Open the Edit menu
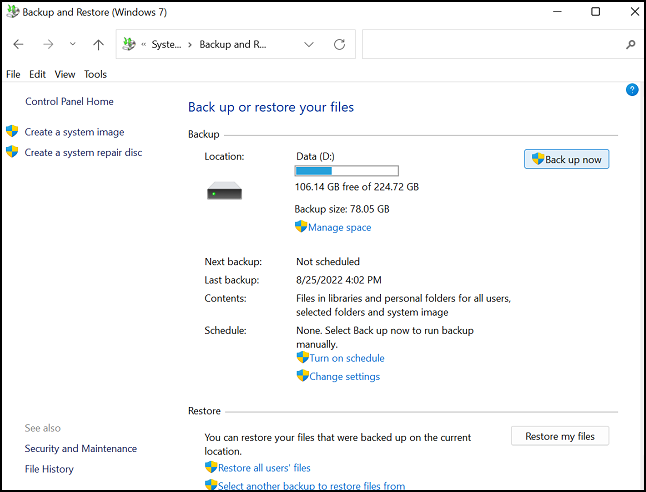 (37, 74)
